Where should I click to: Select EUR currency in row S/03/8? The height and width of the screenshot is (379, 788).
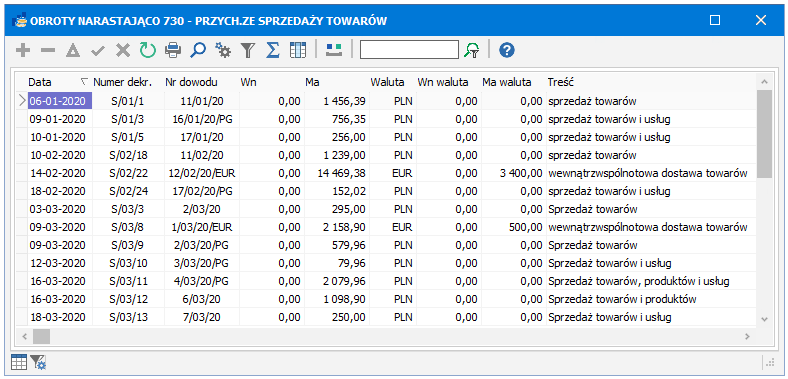[x=392, y=227]
